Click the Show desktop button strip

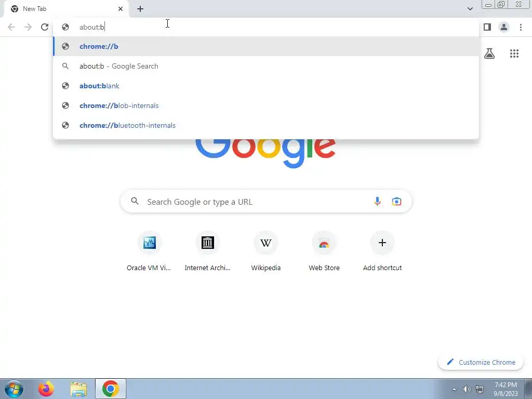[528, 389]
